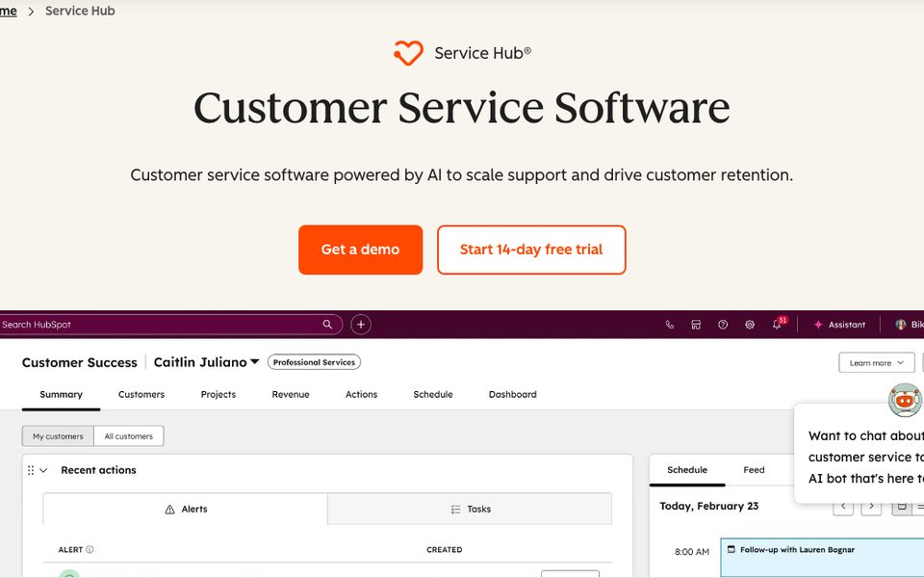Click the Today, February 23 heading
The image size is (924, 578).
(709, 506)
